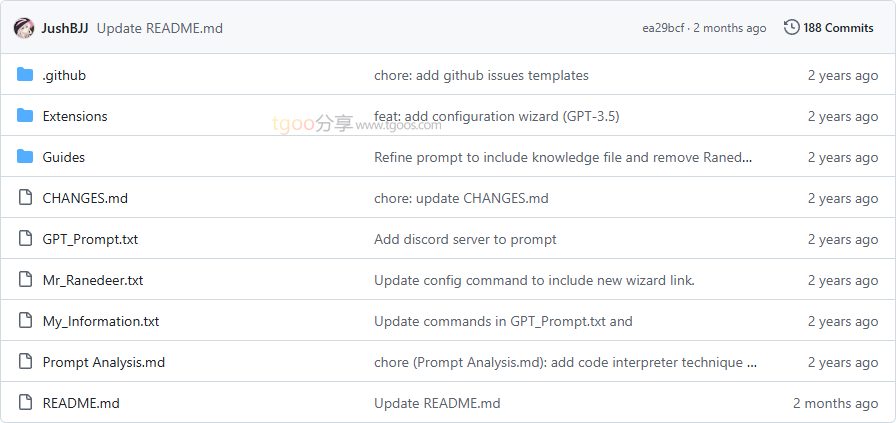Click the GPT_Prompt.txt file icon
Image resolution: width=896 pixels, height=423 pixels.
[25, 239]
